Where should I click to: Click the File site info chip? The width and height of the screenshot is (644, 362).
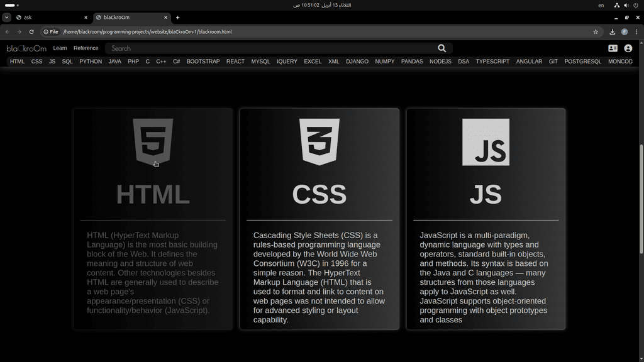tap(51, 31)
